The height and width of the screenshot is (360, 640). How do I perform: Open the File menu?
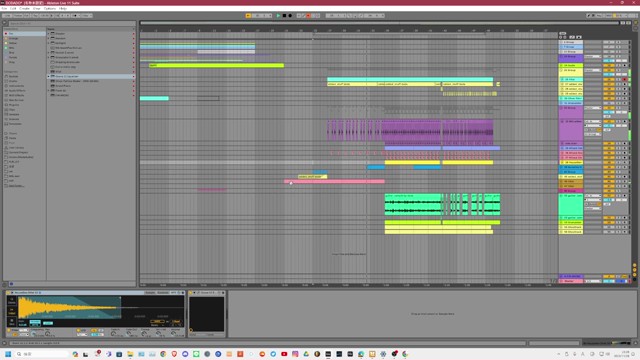(x=4, y=8)
